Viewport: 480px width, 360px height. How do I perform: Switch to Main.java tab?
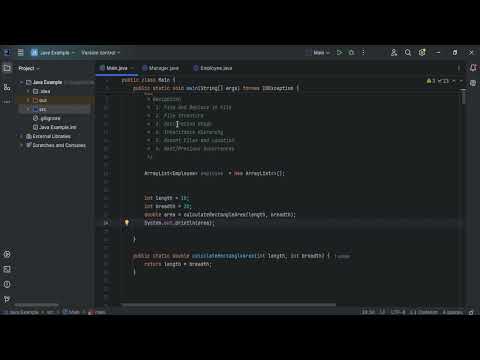[x=116, y=68]
